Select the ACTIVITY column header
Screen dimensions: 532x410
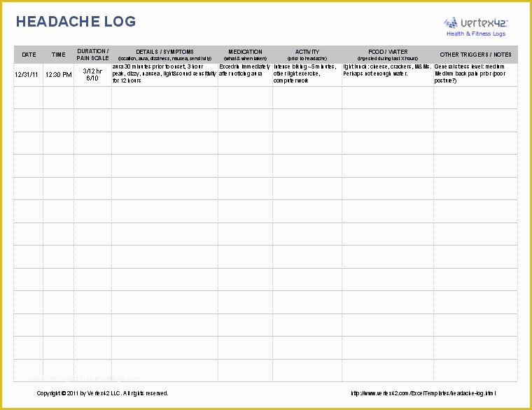click(307, 55)
